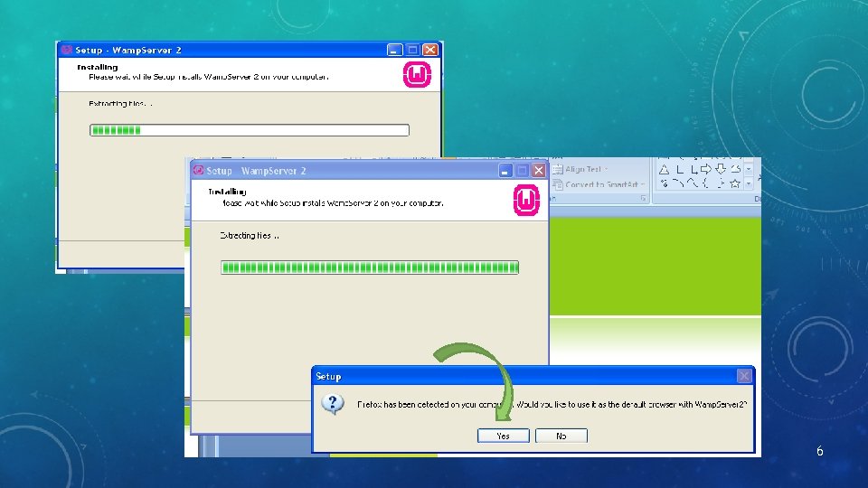868x488 pixels.
Task: Click the Firefox detected message text in the dialog
Action: click(552, 405)
